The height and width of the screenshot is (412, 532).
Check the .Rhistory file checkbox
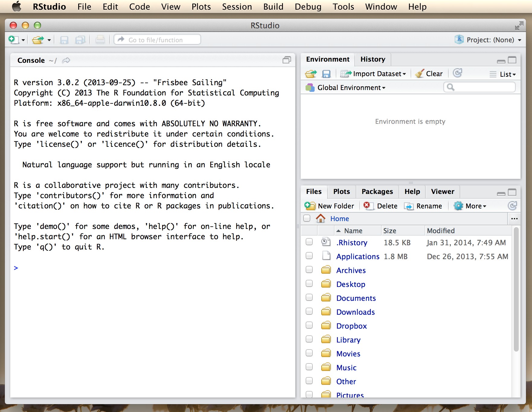point(309,242)
